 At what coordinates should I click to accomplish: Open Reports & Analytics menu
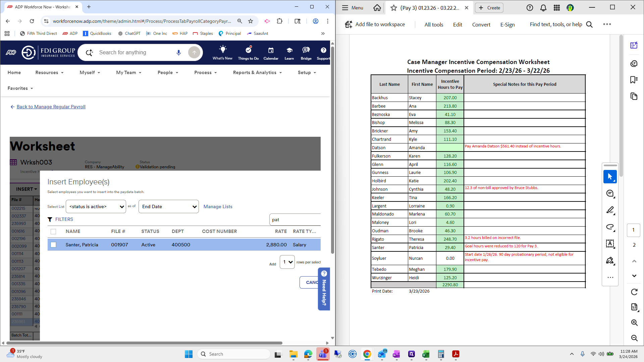(x=257, y=72)
